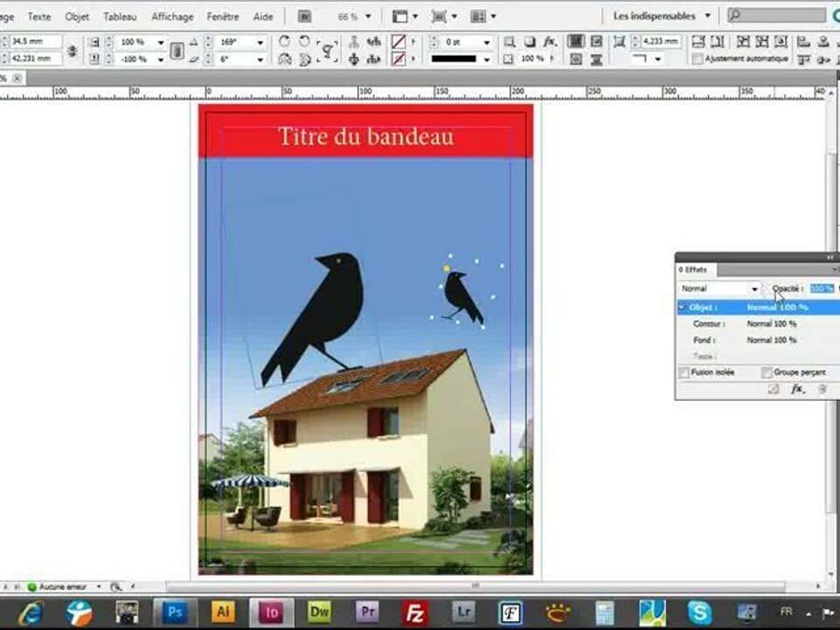Viewport: 840px width, 630px height.
Task: Click the search field in application bar
Action: click(777, 16)
